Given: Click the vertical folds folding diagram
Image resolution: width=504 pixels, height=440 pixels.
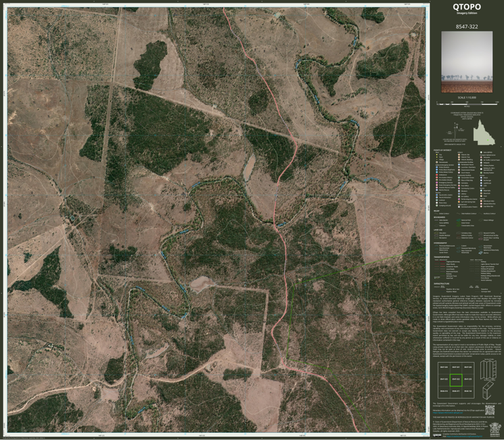Looking at the screenshot, I should pos(488,370).
